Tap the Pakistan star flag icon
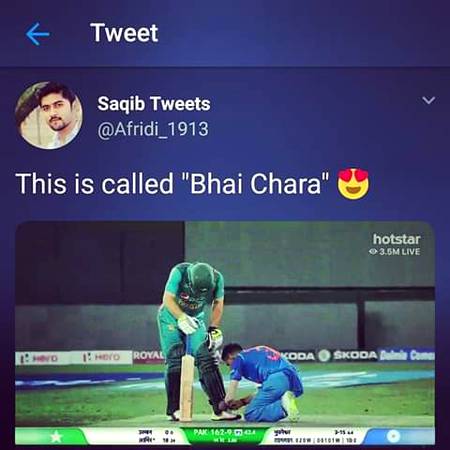Image resolution: width=450 pixels, height=450 pixels. point(56,436)
